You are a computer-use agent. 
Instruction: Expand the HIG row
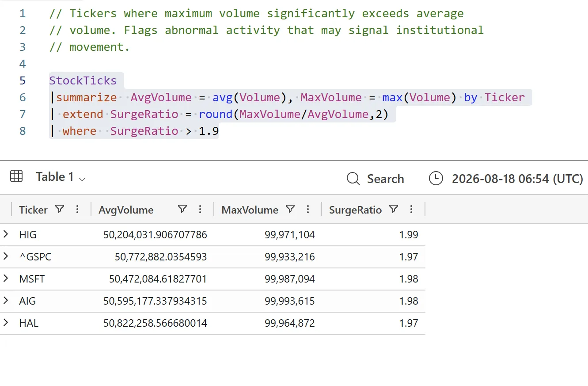(x=6, y=234)
